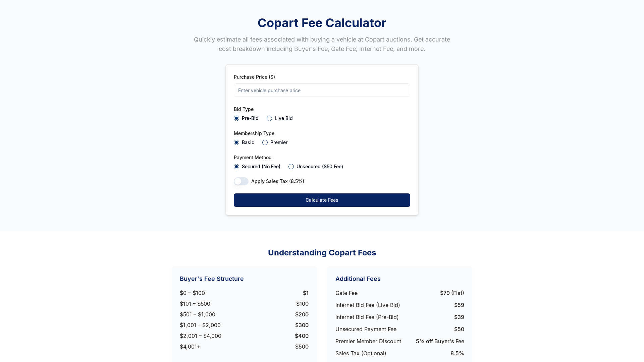Image resolution: width=644 pixels, height=362 pixels.
Task: Click the Gate Fee row
Action: click(399, 293)
